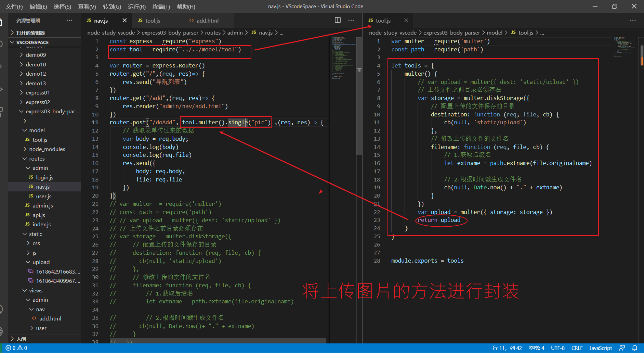
Task: Click routes in nav.js breadcrumb
Action: click(213, 33)
